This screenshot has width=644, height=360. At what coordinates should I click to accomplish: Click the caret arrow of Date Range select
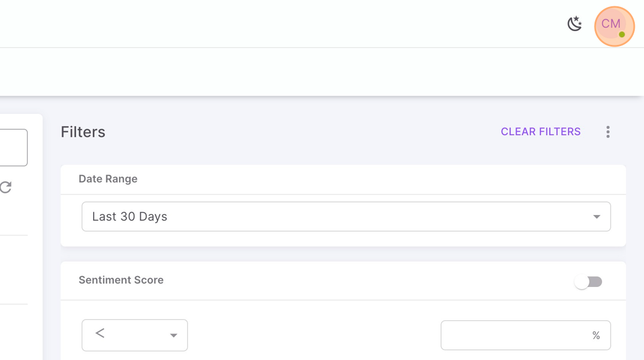[x=597, y=217]
